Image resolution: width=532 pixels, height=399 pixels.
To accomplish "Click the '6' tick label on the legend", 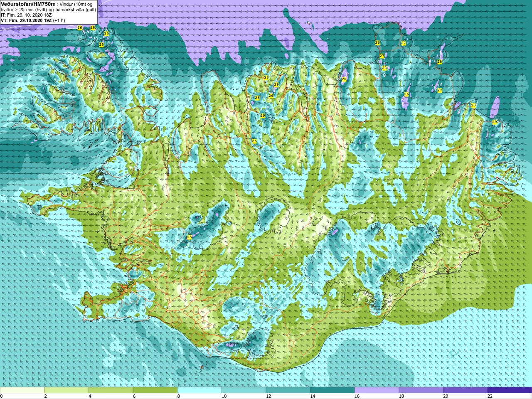I will coord(134,396).
